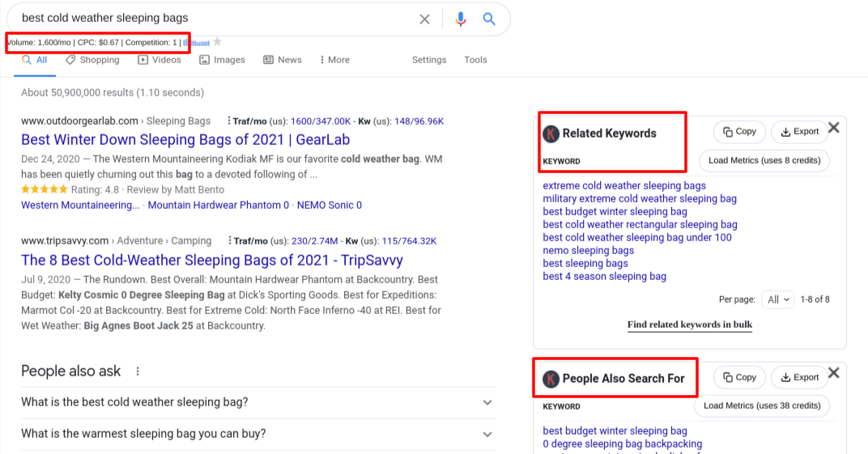Click outdoorgearlab keyword count 148/96.96K
Image resolution: width=868 pixels, height=454 pixels.
pos(419,121)
